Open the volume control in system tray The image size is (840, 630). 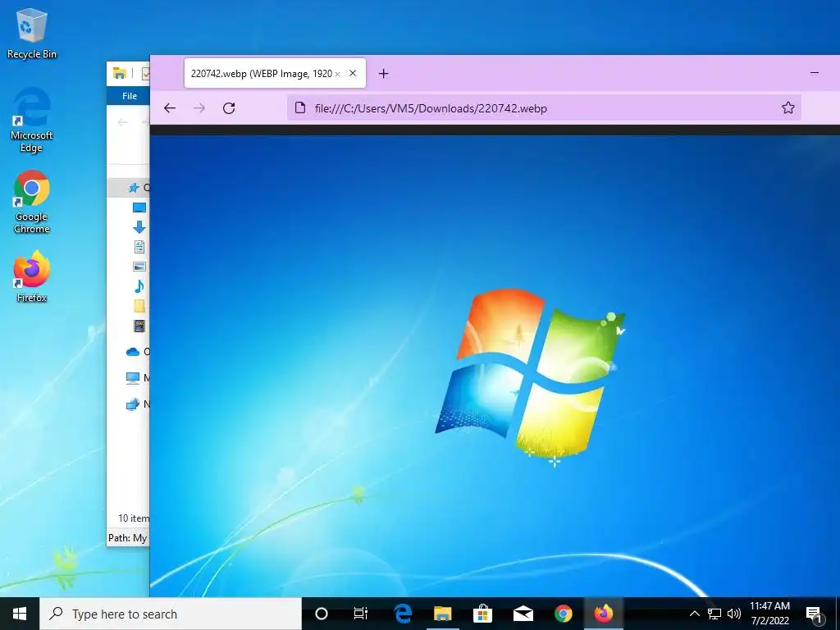coord(734,614)
